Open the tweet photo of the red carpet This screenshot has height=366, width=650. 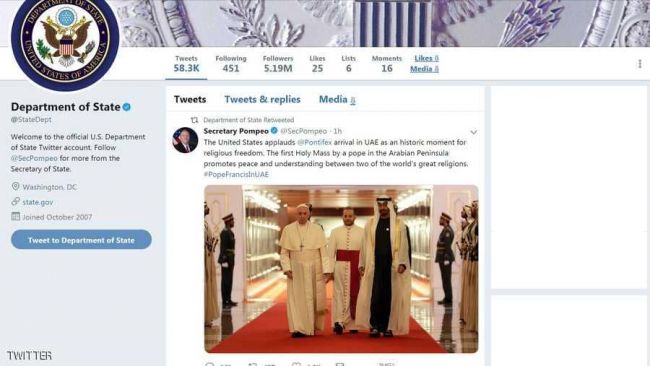coord(341,269)
